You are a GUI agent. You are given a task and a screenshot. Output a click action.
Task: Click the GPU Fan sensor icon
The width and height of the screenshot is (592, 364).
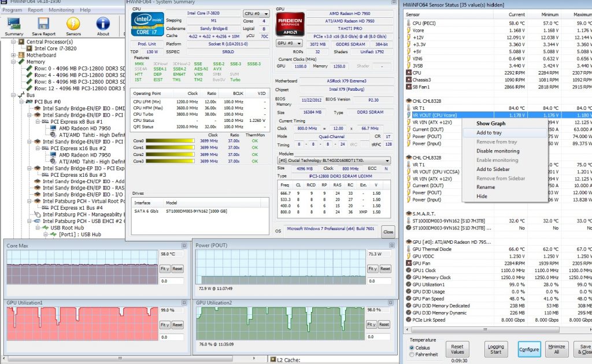(409, 263)
